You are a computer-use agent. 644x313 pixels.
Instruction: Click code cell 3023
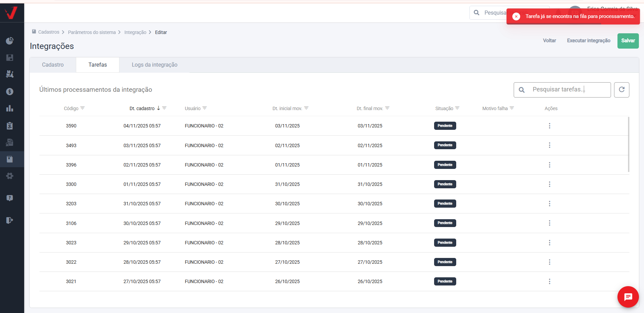71,243
